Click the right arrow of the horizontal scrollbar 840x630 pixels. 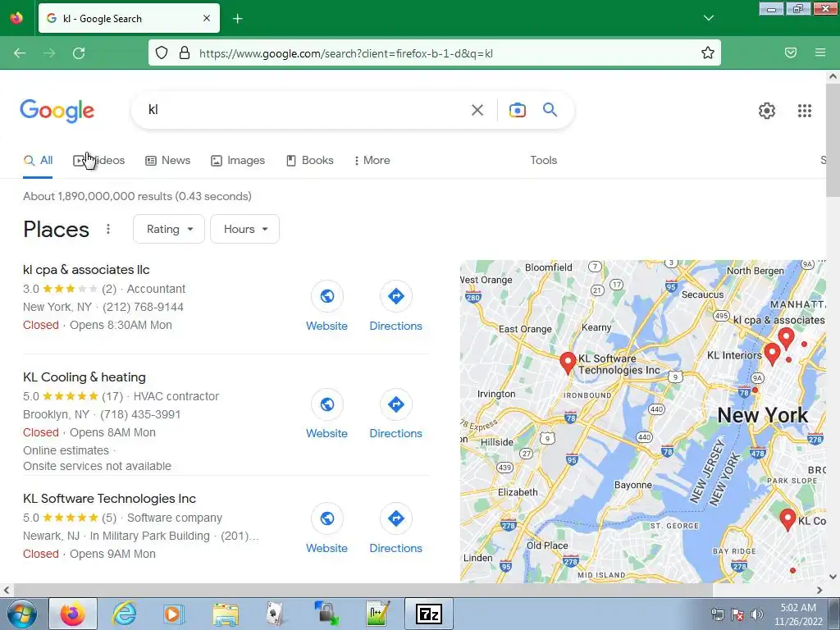click(819, 591)
